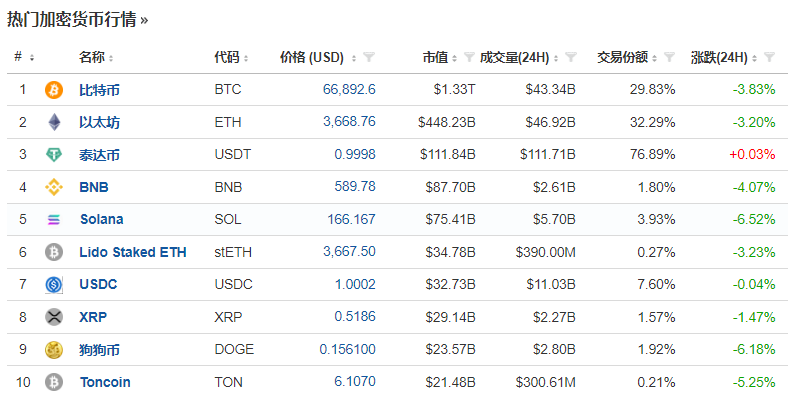The height and width of the screenshot is (397, 788).
Task: Click the Ethereum diamond logo icon
Action: (x=54, y=122)
